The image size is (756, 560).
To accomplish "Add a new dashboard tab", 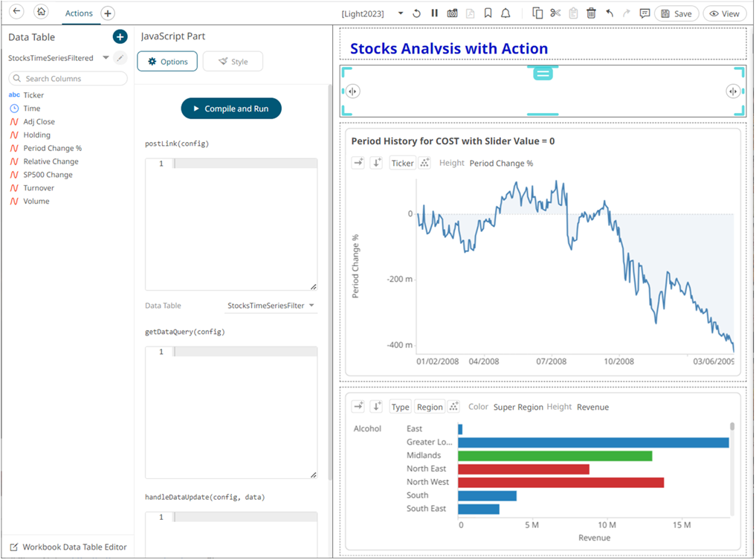I will [107, 13].
